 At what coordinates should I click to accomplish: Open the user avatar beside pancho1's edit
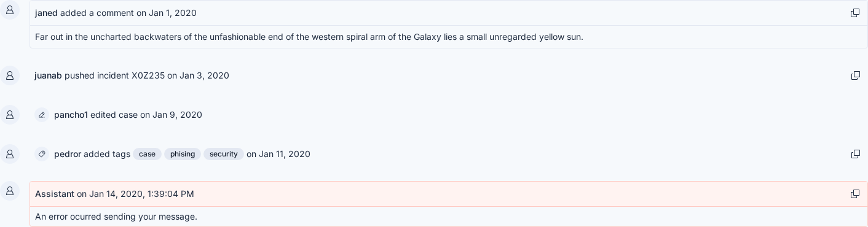(10, 115)
